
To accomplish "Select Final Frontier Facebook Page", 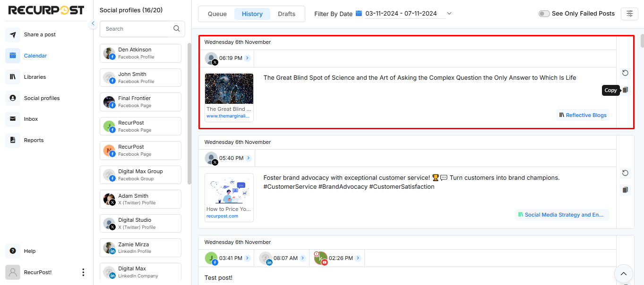I will 140,102.
